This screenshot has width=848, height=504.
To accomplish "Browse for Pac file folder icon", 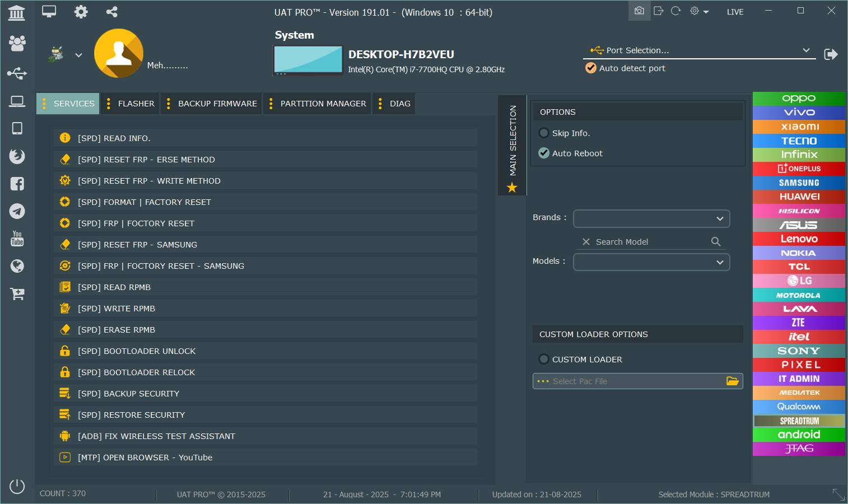I will (x=732, y=381).
